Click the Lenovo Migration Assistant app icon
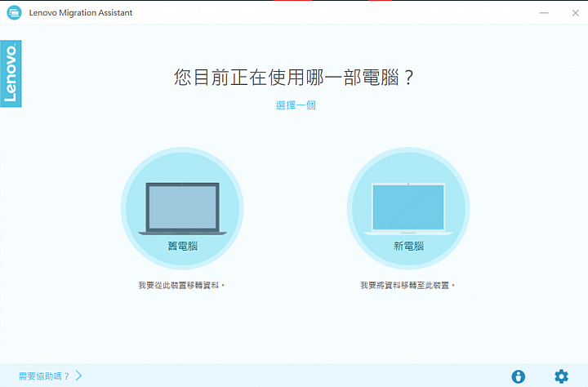The width and height of the screenshot is (588, 387). 14,13
